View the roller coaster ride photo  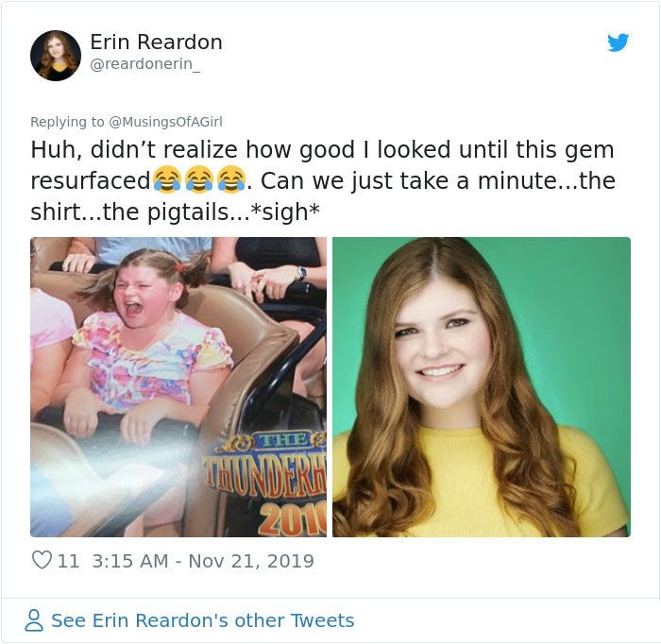click(178, 387)
